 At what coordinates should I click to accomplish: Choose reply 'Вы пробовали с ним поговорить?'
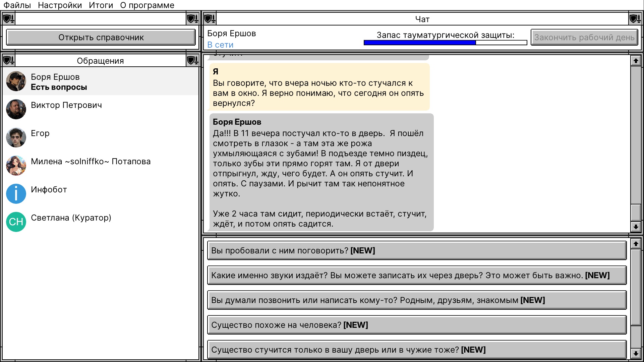tap(417, 250)
